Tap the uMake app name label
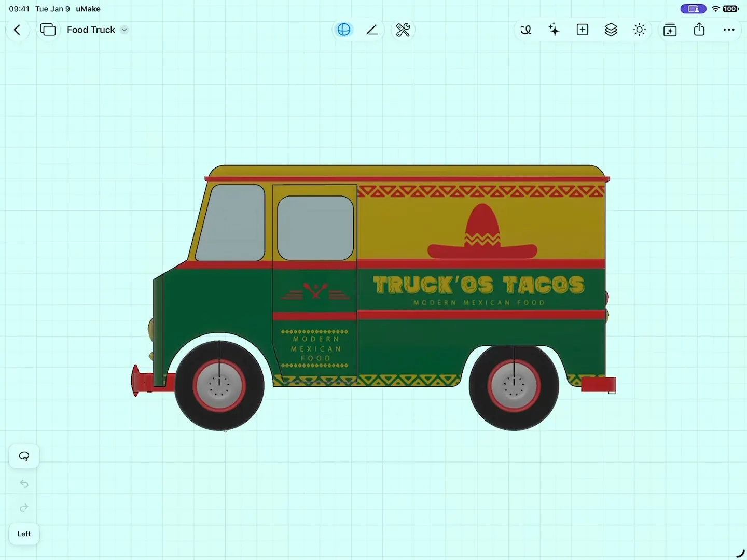 pyautogui.click(x=88, y=9)
